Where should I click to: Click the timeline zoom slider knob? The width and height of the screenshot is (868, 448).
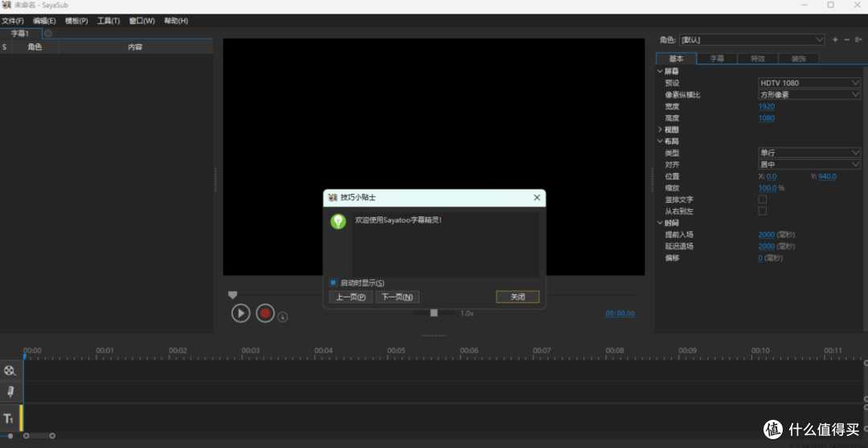[x=10, y=436]
